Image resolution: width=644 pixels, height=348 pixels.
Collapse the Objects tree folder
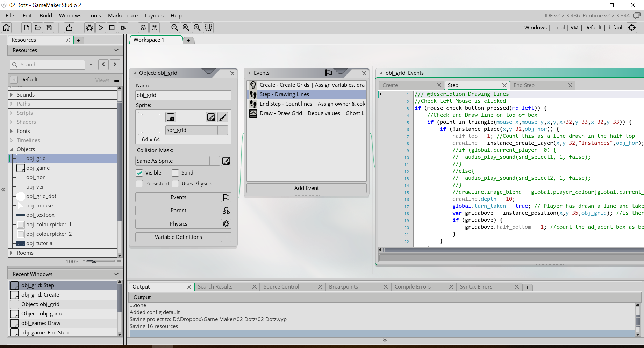coord(12,149)
